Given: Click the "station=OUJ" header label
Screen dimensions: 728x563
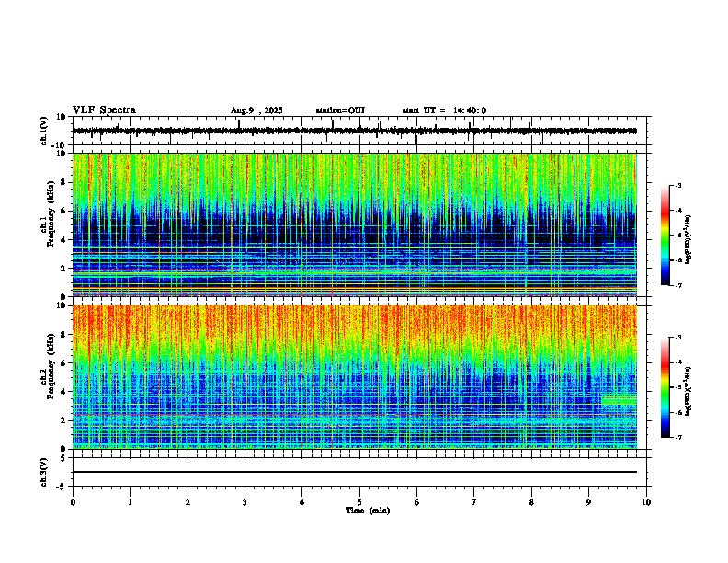Looking at the screenshot, I should click(340, 110).
